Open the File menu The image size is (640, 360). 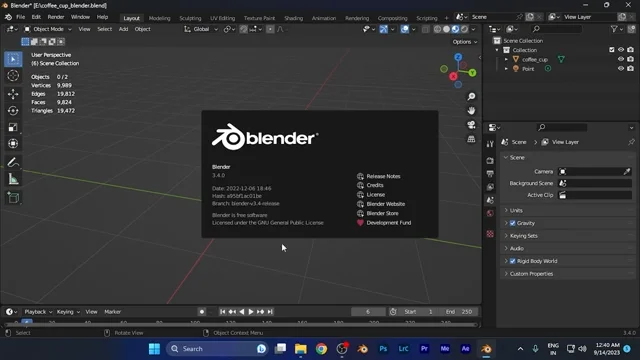tap(20, 17)
